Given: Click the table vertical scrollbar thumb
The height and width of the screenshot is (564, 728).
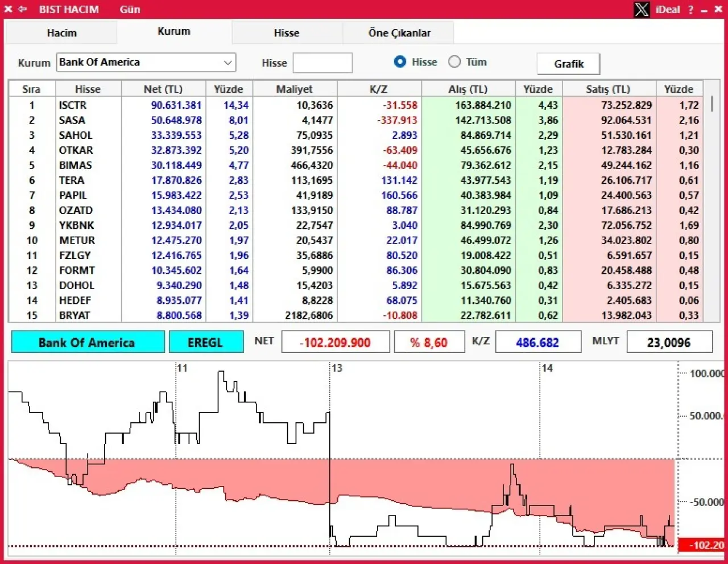Looking at the screenshot, I should [x=712, y=104].
